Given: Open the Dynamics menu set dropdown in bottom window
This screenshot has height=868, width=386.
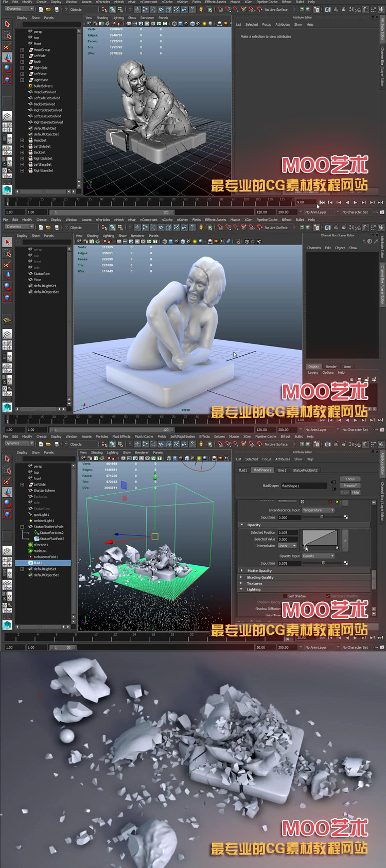Looking at the screenshot, I should [x=19, y=443].
